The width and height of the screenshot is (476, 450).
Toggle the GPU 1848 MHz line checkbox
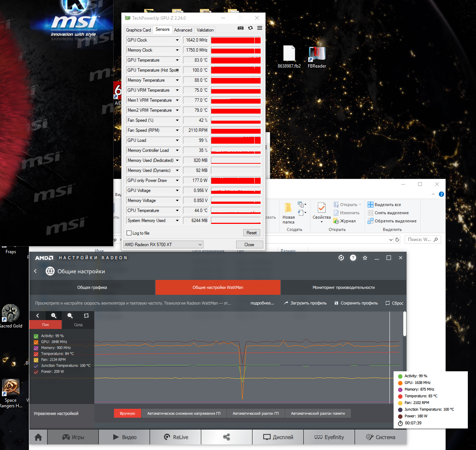36,342
